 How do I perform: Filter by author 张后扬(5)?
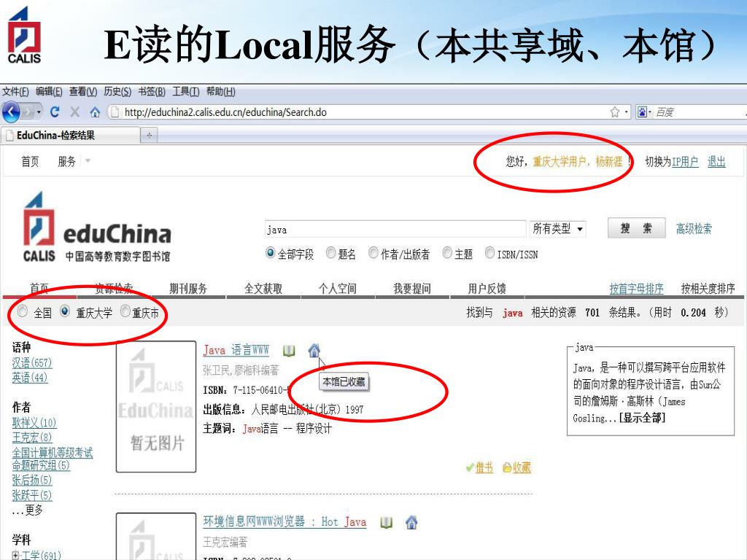(32, 480)
